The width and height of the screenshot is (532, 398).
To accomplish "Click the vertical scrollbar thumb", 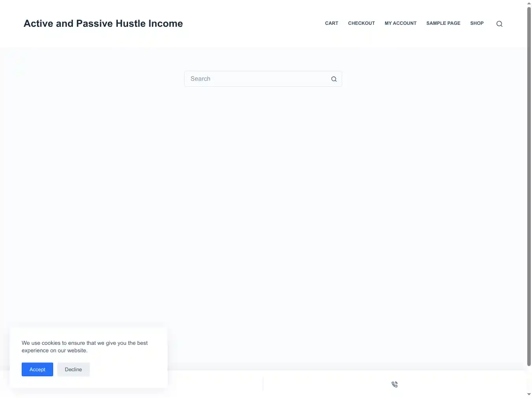I will coord(529,185).
